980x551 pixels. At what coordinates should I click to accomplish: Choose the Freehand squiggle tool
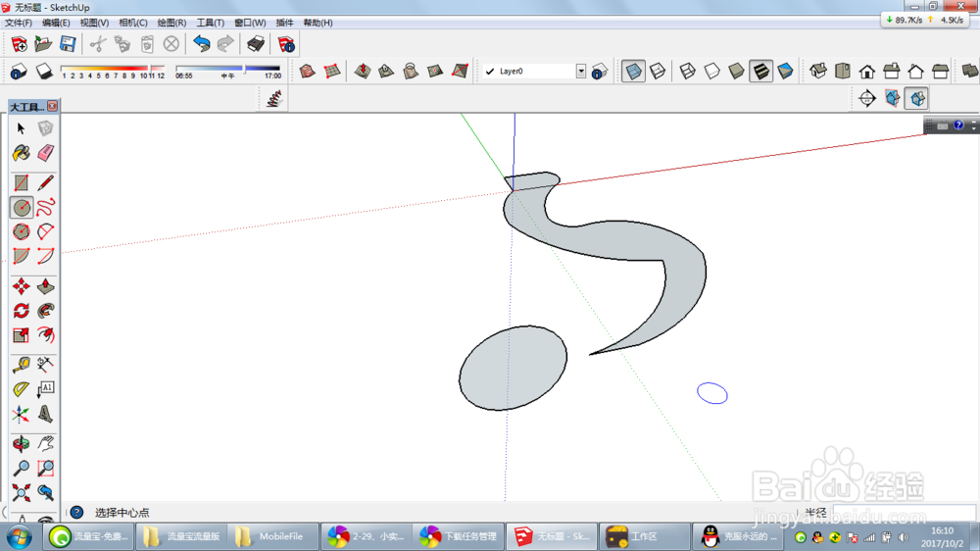click(x=45, y=208)
